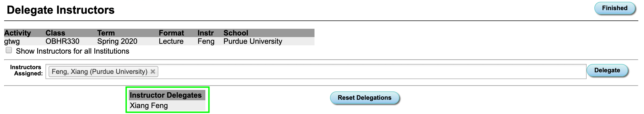Click the Show Instructors for all Institutions label
This screenshot has width=644, height=114.
click(x=72, y=51)
